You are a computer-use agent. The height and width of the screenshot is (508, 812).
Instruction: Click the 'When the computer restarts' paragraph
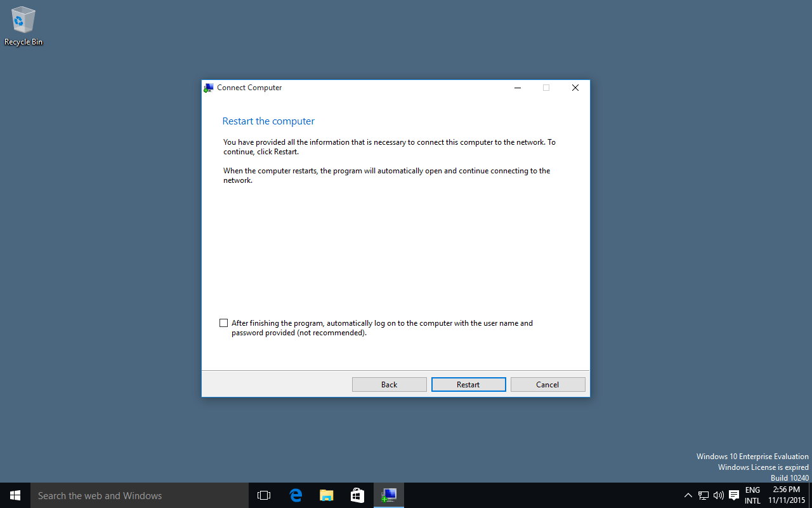click(387, 175)
